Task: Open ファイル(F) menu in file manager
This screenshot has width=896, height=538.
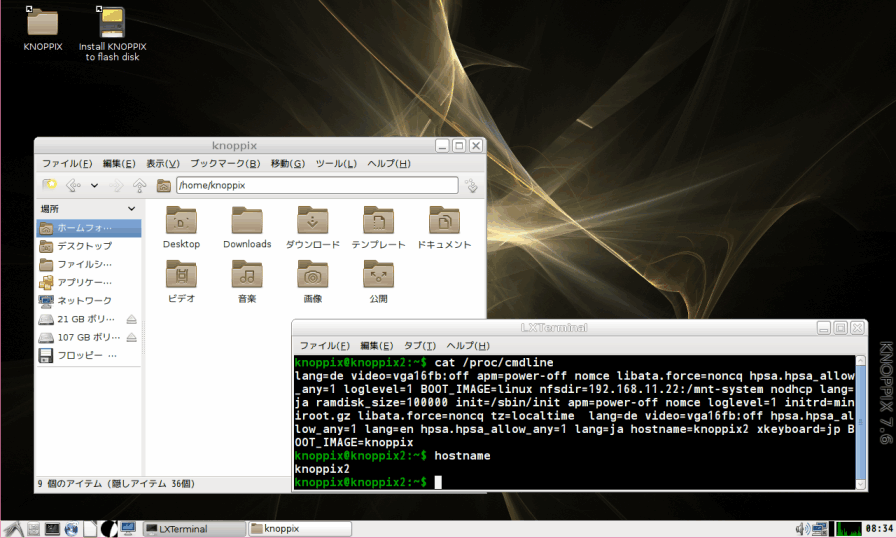Action: pos(67,163)
